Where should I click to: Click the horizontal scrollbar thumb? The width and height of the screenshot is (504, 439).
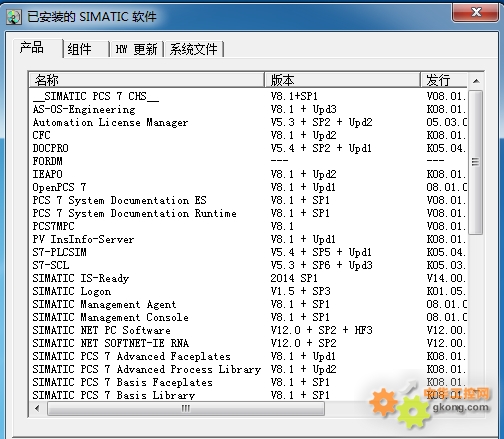click(186, 408)
